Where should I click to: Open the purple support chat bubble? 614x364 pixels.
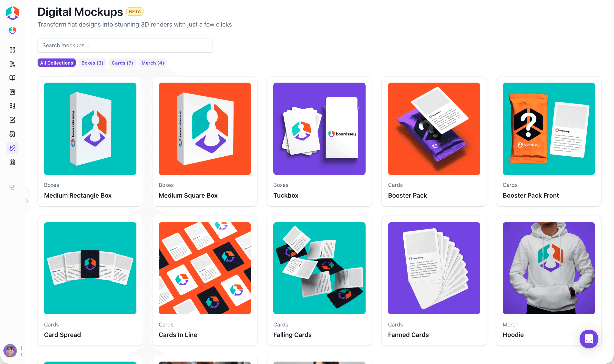(x=589, y=339)
